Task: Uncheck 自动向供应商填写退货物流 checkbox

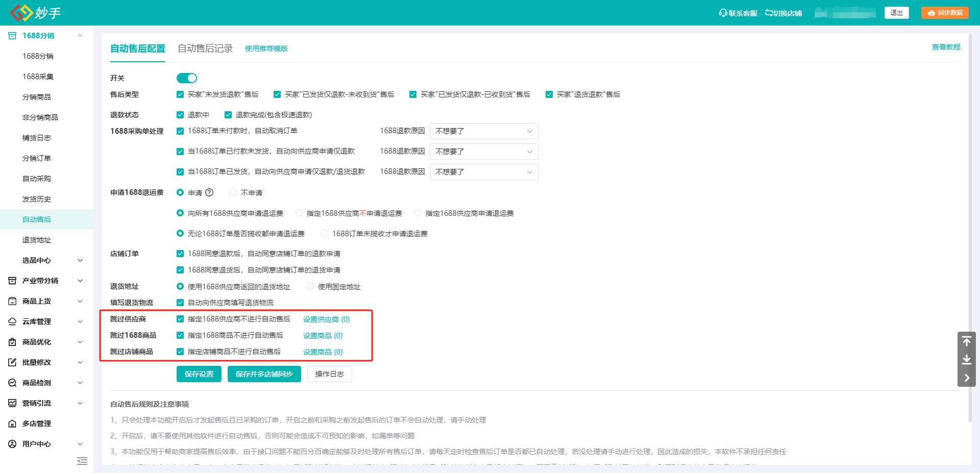Action: (x=180, y=303)
